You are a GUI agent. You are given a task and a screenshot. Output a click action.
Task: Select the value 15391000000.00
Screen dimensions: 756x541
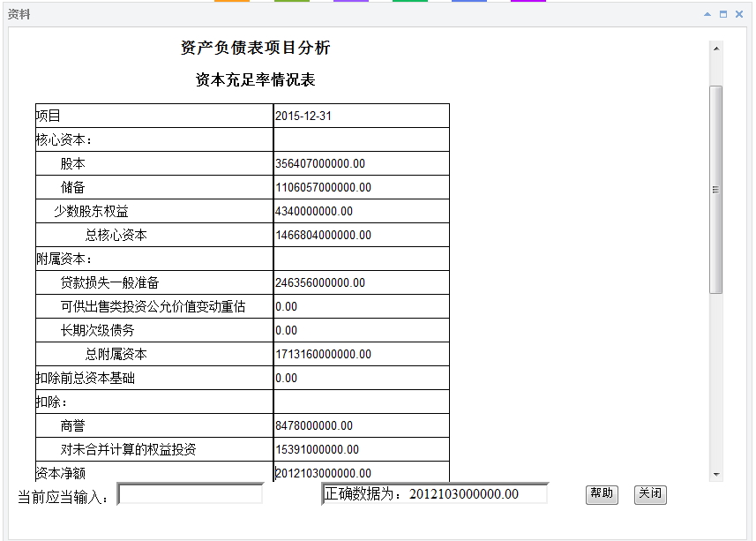[x=318, y=449]
